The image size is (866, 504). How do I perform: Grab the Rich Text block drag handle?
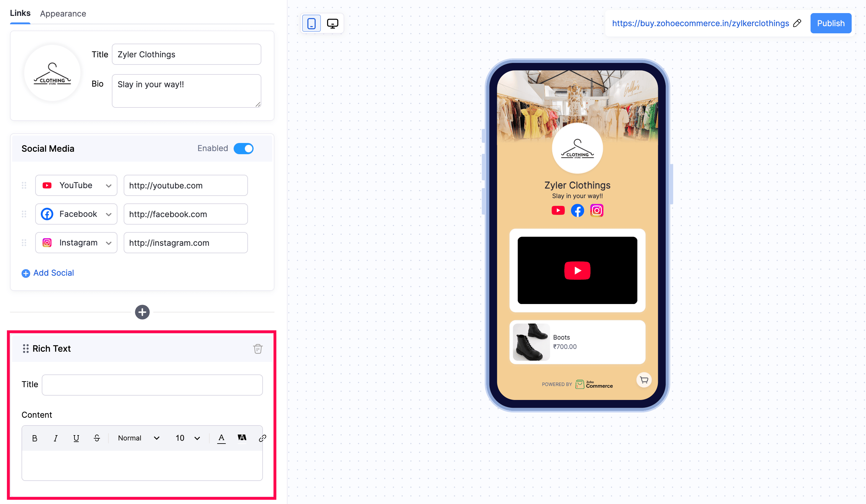tap(26, 349)
